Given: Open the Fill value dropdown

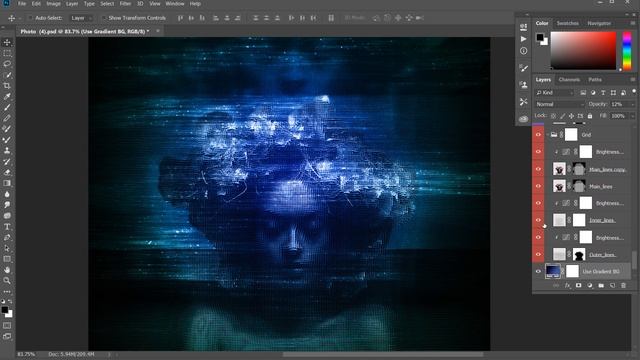Looking at the screenshot, I should [x=633, y=116].
